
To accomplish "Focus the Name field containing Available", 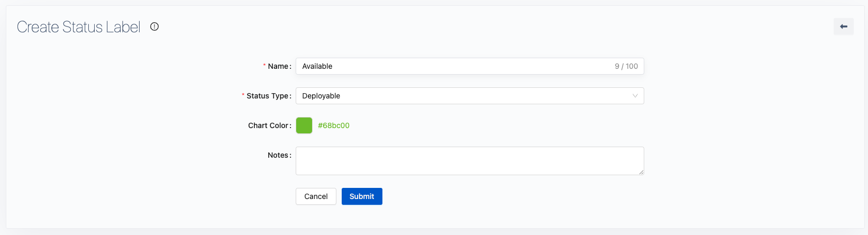I will click(x=455, y=66).
